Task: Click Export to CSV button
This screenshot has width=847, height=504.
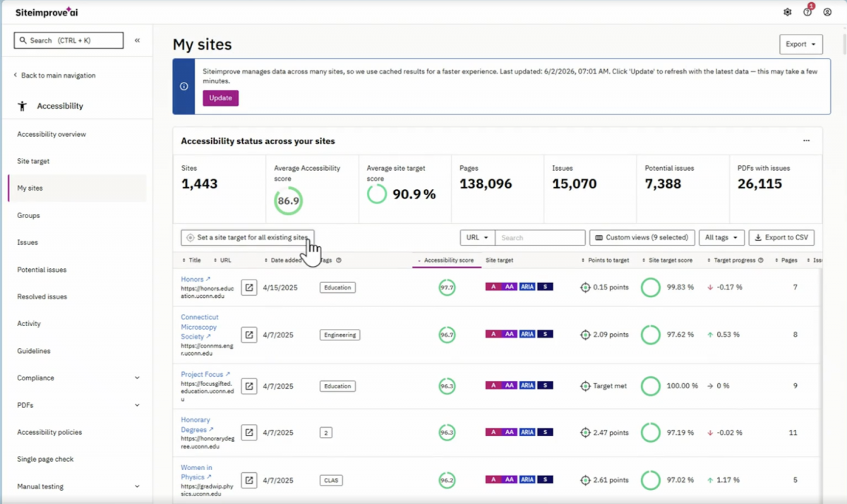Action: point(782,238)
